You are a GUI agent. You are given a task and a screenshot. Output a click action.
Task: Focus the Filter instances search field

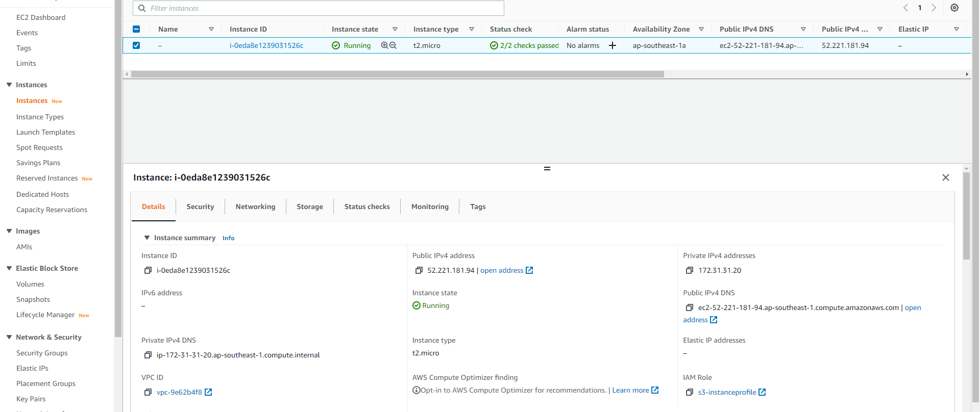318,8
